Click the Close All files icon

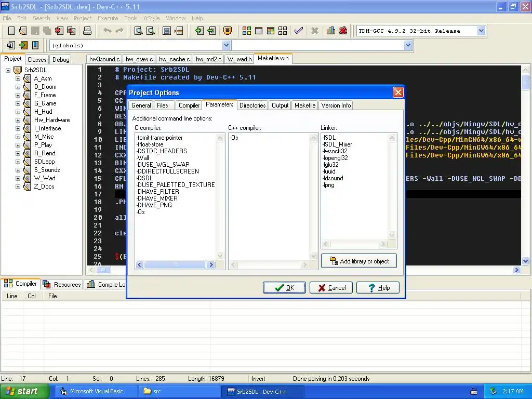(x=71, y=31)
